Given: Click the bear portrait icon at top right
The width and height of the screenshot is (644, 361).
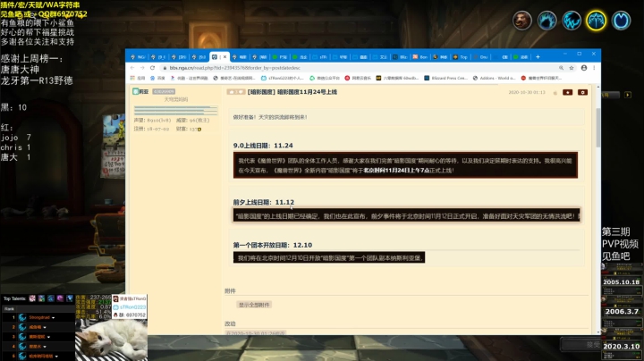Looking at the screenshot, I should pos(522,20).
